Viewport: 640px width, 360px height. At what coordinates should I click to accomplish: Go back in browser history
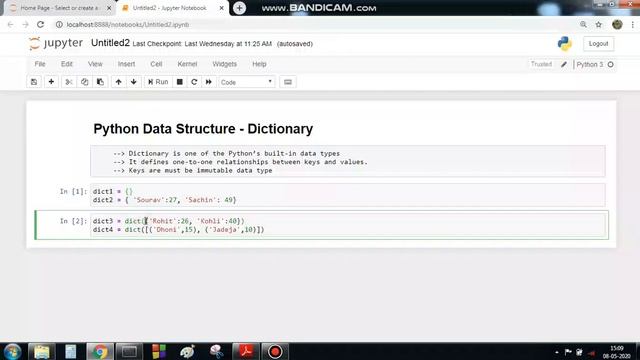pos(11,24)
